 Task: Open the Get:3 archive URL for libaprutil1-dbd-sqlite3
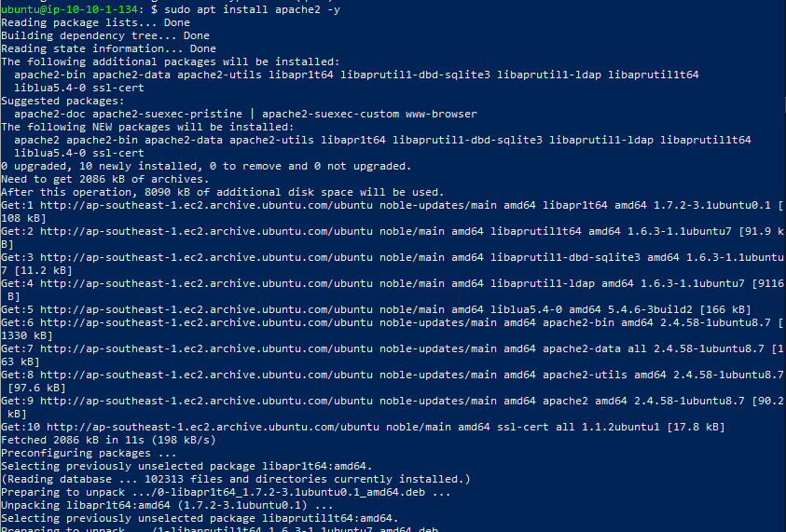[206, 257]
